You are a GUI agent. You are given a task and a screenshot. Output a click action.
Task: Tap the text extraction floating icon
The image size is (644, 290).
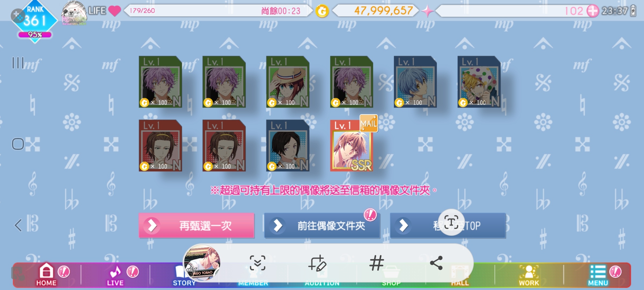tap(451, 222)
